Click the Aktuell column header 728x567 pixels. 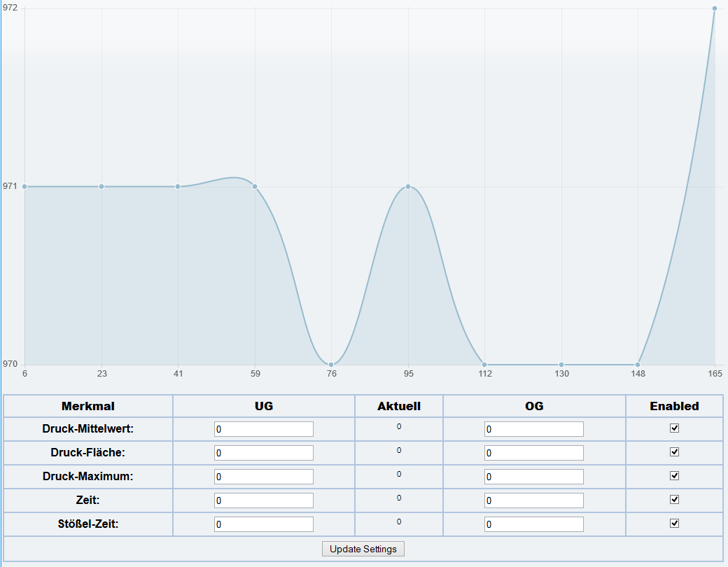[x=399, y=406]
